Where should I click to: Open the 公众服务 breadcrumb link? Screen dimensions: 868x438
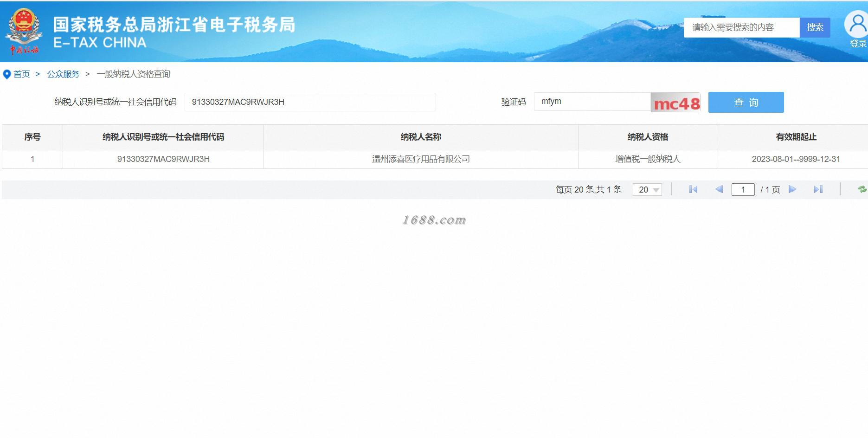pos(63,74)
